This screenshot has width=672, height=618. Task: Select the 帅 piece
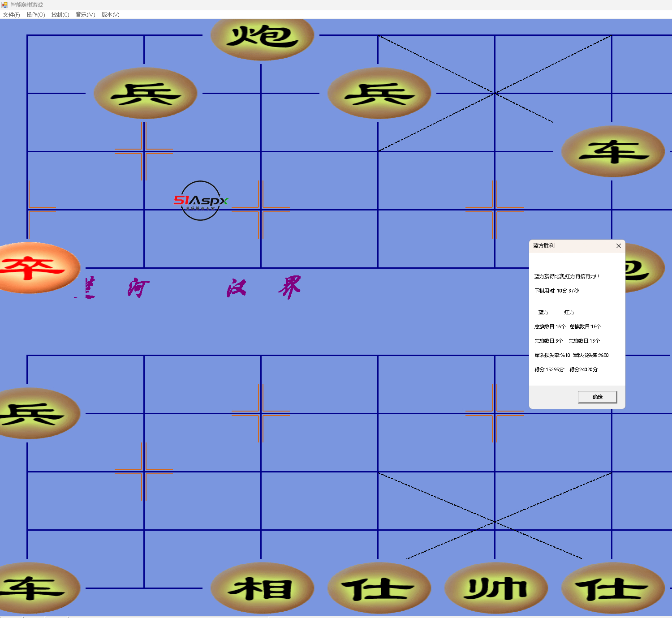496,588
